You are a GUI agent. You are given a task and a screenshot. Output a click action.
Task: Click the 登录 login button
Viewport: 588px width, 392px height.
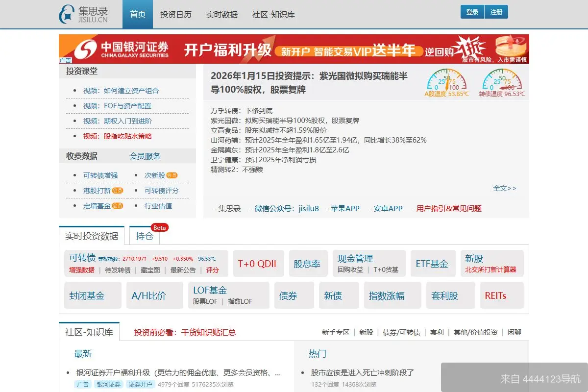[x=472, y=12]
